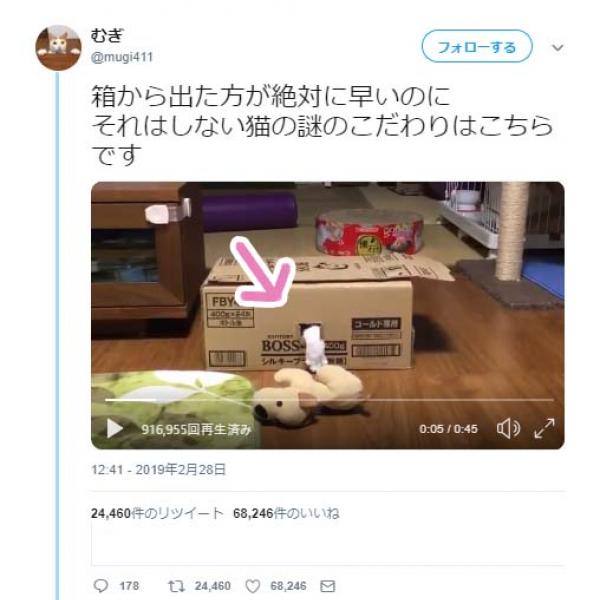Screen dimensions: 600x600
Task: Follow the account with フォローする button
Action: [x=477, y=46]
